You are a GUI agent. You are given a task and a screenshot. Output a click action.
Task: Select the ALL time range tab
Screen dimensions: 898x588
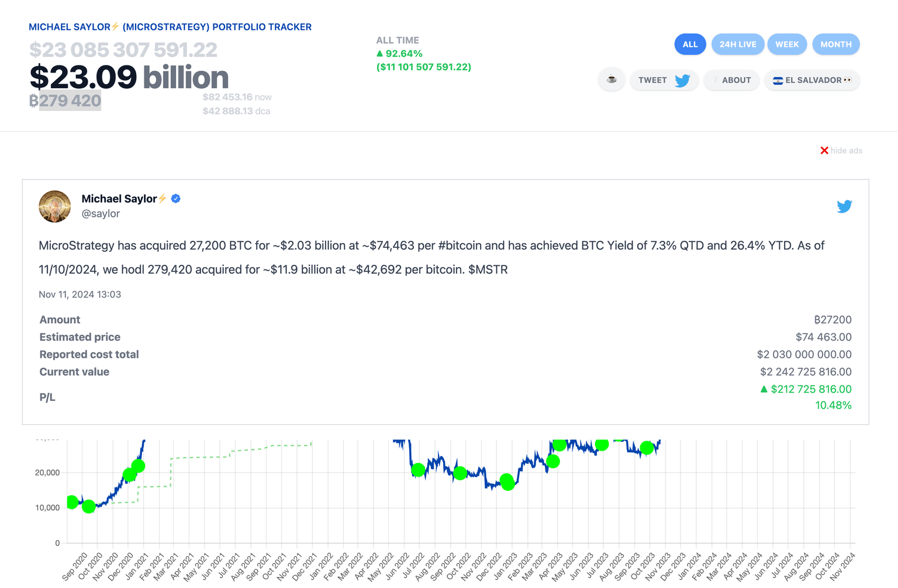690,44
